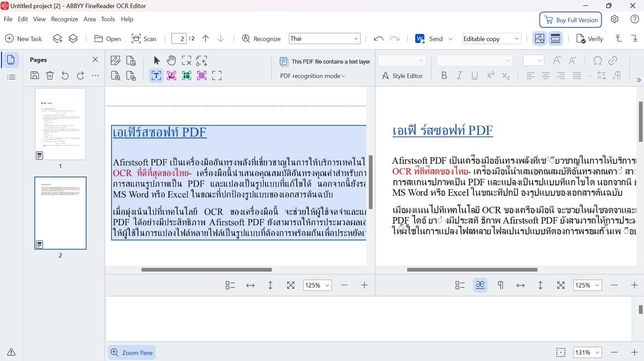Viewport: 644px width, 361px height.
Task: Toggle underline formatting
Action: tap(475, 75)
